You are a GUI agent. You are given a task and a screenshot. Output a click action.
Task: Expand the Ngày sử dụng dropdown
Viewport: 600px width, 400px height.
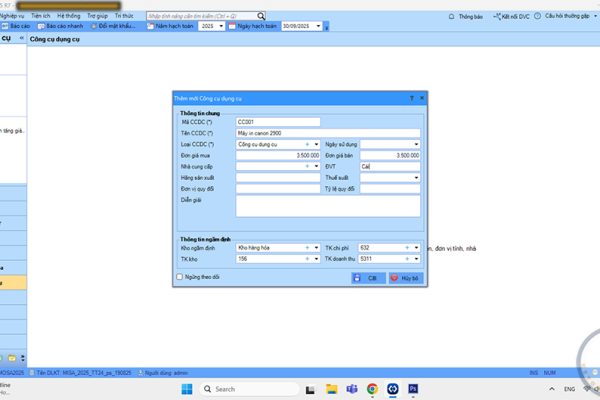coord(417,144)
